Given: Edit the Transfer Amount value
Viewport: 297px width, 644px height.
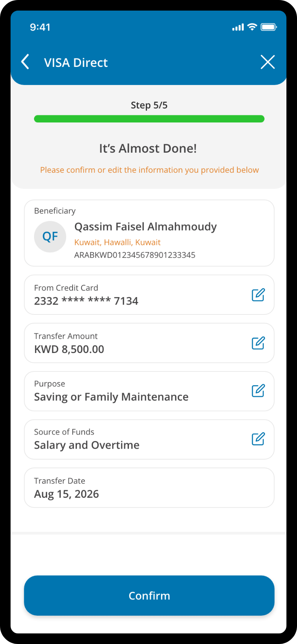Looking at the screenshot, I should pos(258,343).
